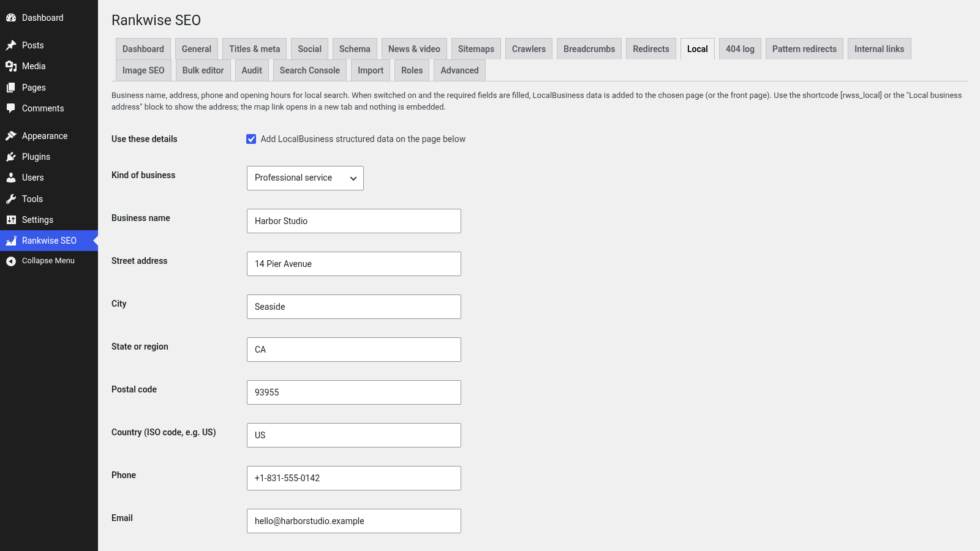This screenshot has width=980, height=551.
Task: Select the Internal links tab
Action: tap(879, 49)
